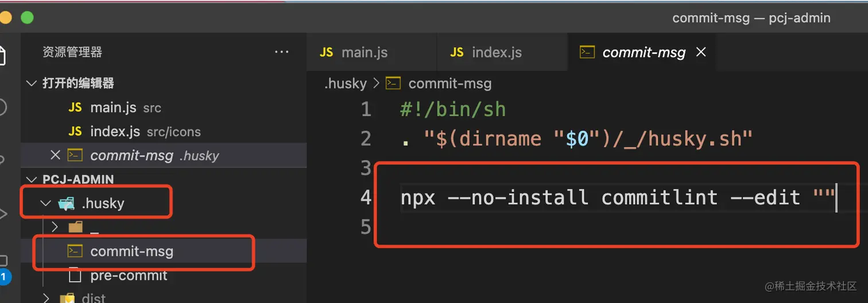Screen dimensions: 868x303
Task: Collapse the PCJ-ADMIN project section
Action: coord(31,179)
